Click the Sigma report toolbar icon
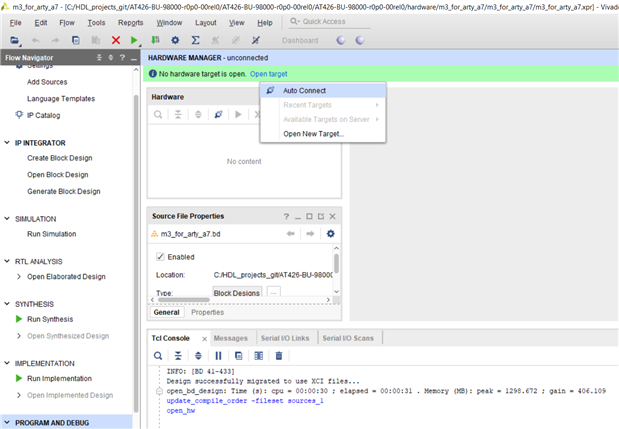This screenshot has height=429, width=619. click(x=195, y=40)
